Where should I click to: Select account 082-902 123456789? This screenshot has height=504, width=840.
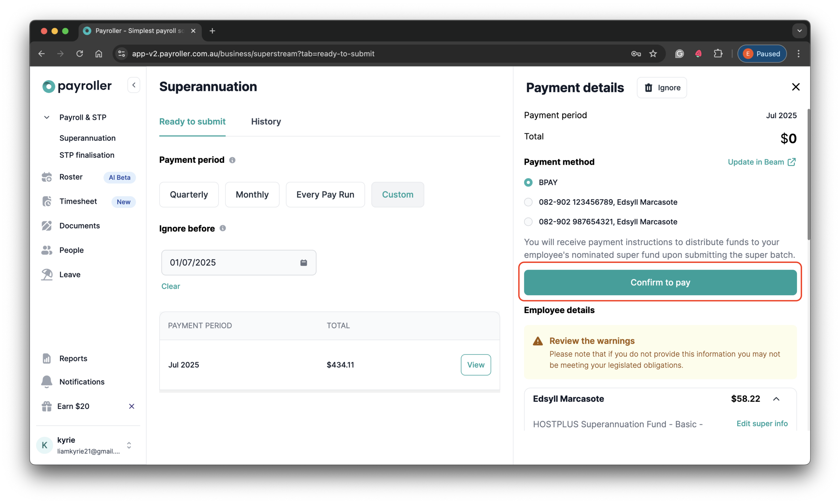coord(528,202)
